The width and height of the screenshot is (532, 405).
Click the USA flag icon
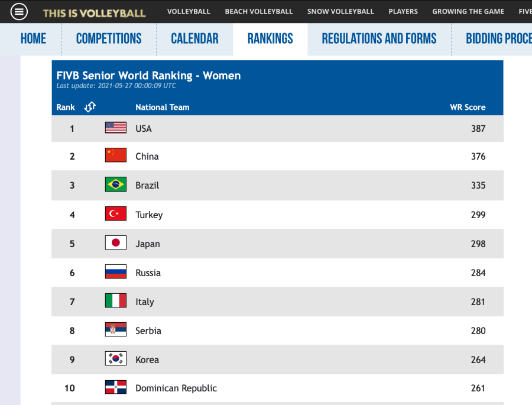point(115,128)
